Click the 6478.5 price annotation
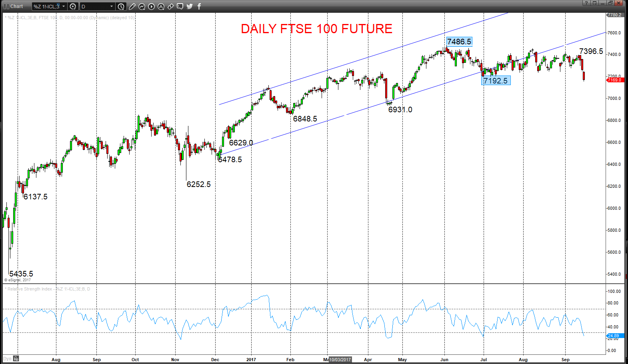Image resolution: width=628 pixels, height=364 pixels. pos(230,159)
